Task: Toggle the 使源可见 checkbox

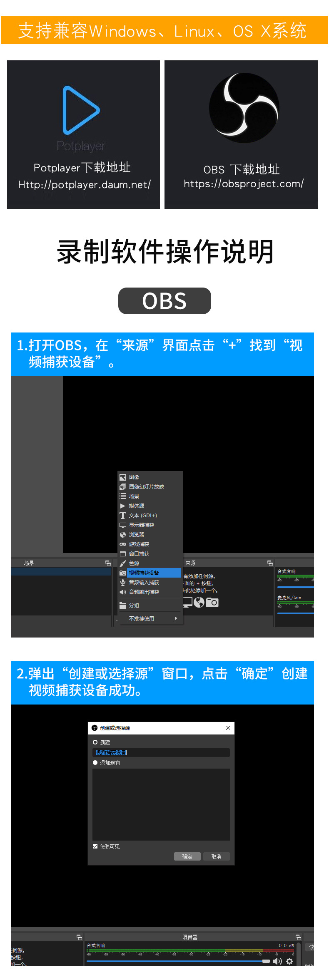Action: tap(95, 846)
